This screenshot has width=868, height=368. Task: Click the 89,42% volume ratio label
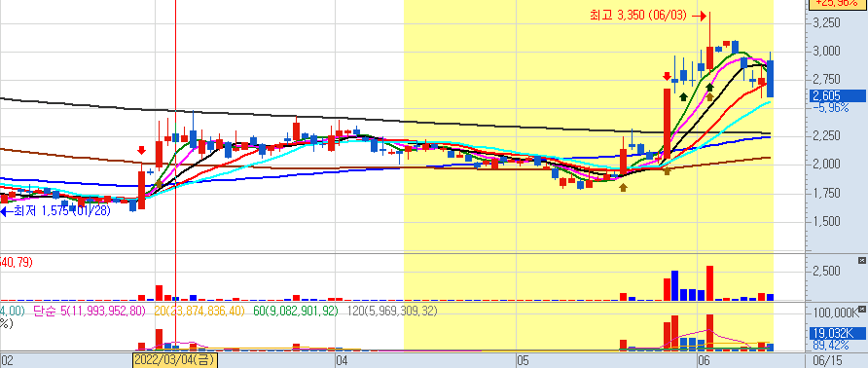click(830, 345)
